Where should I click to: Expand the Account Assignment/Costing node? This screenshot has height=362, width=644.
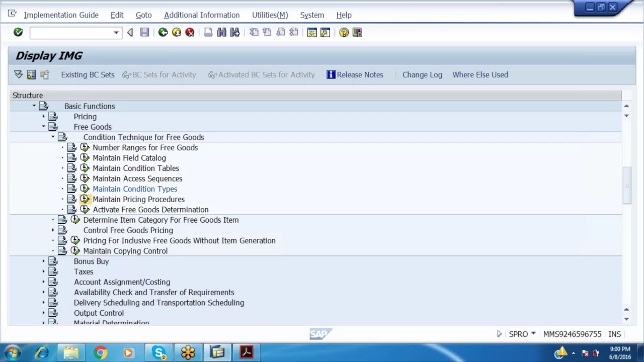[x=43, y=282]
